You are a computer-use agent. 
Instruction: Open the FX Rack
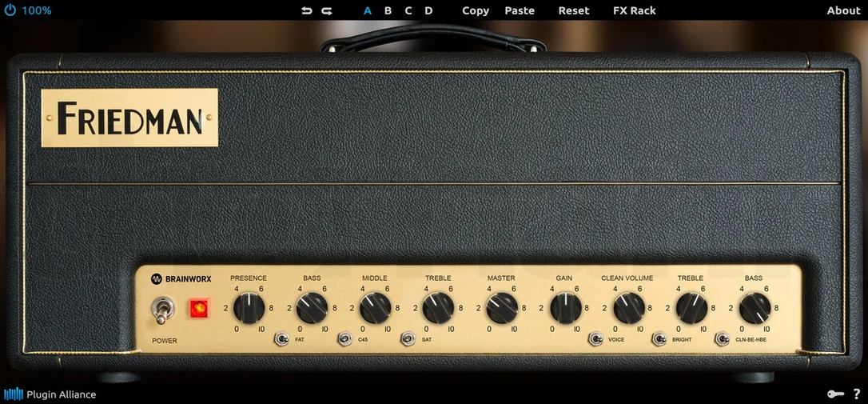(635, 10)
